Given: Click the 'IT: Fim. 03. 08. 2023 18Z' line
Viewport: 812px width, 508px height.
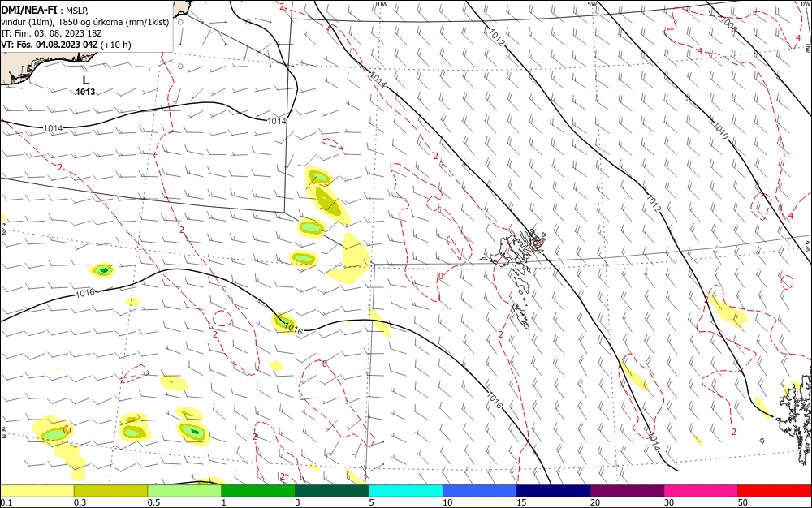Looking at the screenshot, I should 51,33.
